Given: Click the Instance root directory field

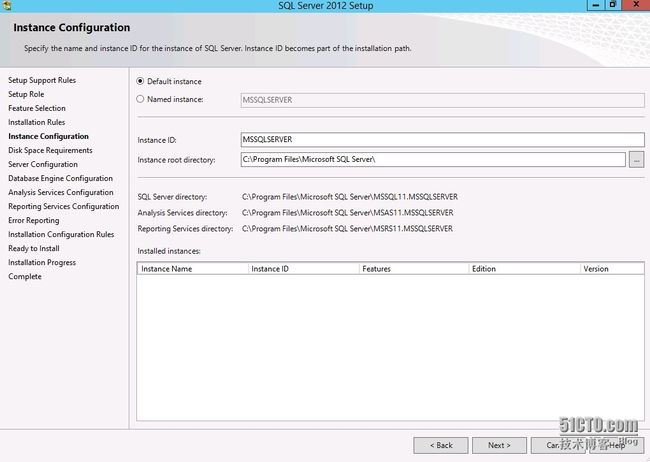Looking at the screenshot, I should pos(433,159).
